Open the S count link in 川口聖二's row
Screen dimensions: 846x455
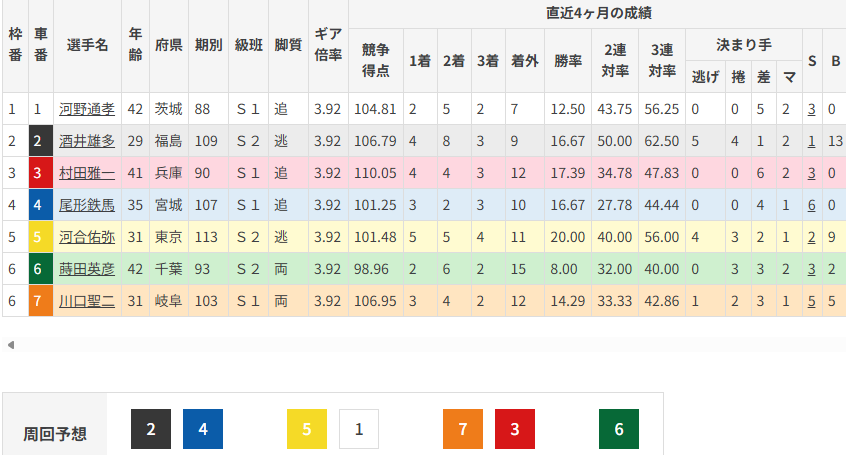812,301
